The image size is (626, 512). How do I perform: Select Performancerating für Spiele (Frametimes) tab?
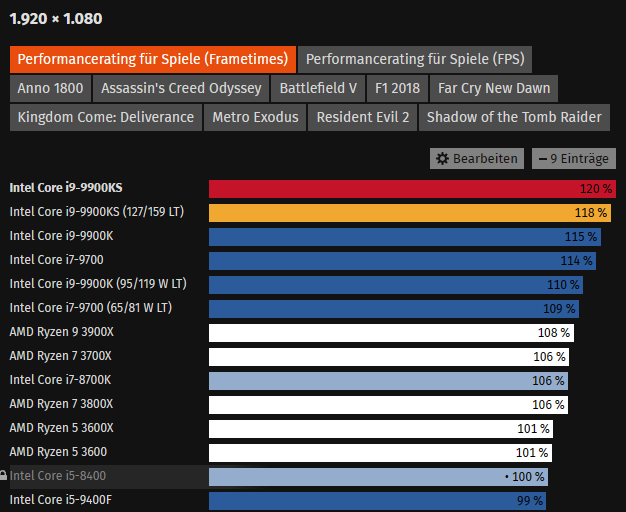pyautogui.click(x=153, y=60)
